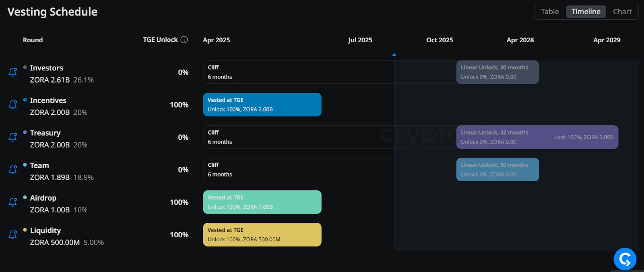Screen dimensions: 644x272
Task: Select the Timeline view tab
Action: pyautogui.click(x=586, y=12)
